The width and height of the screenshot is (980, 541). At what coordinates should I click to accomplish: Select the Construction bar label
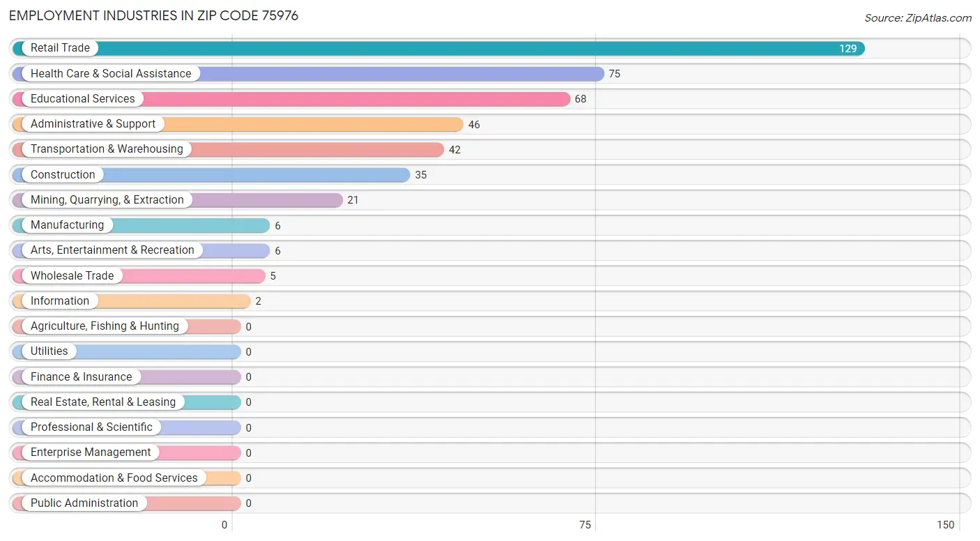tap(63, 174)
